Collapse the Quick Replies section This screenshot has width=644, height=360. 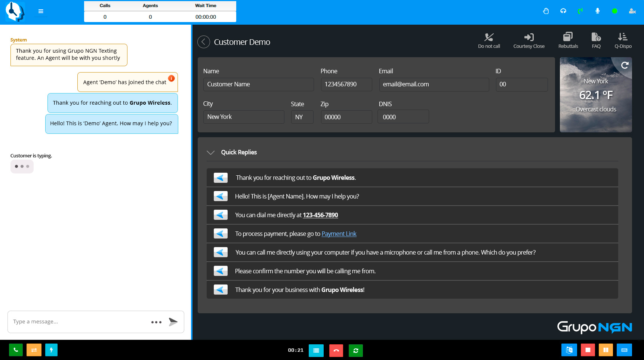click(x=210, y=153)
